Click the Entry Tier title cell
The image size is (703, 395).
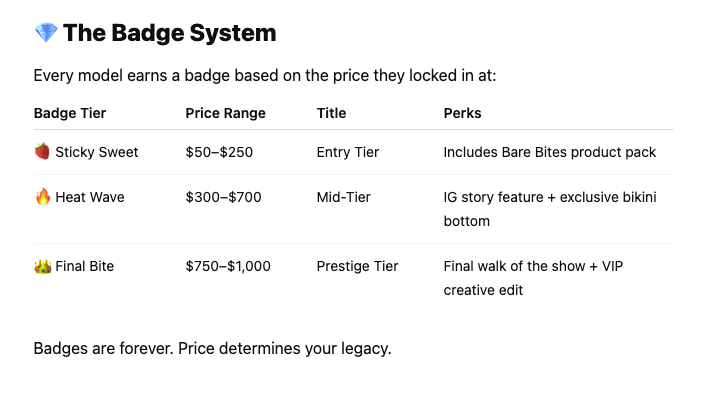coord(348,152)
